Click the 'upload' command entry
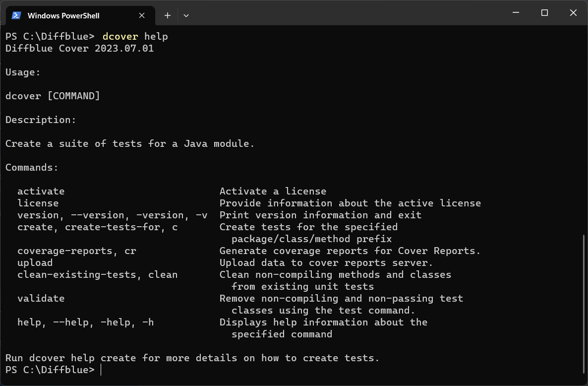 point(35,262)
